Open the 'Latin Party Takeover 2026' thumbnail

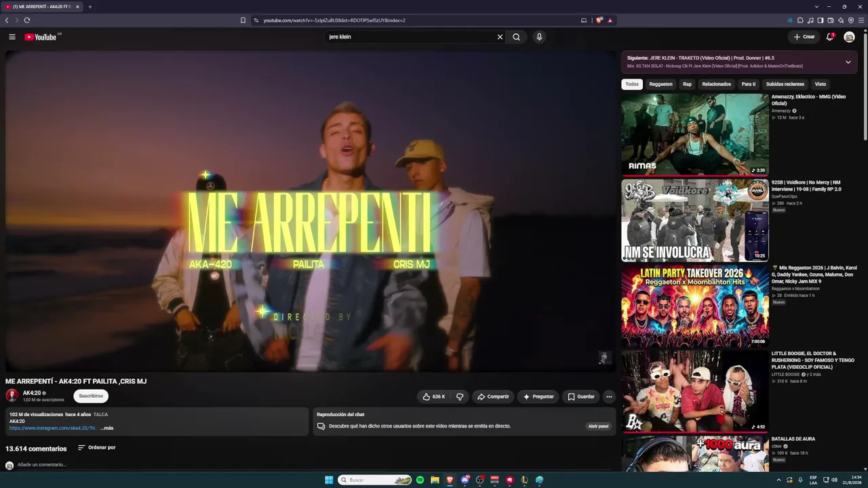point(695,306)
